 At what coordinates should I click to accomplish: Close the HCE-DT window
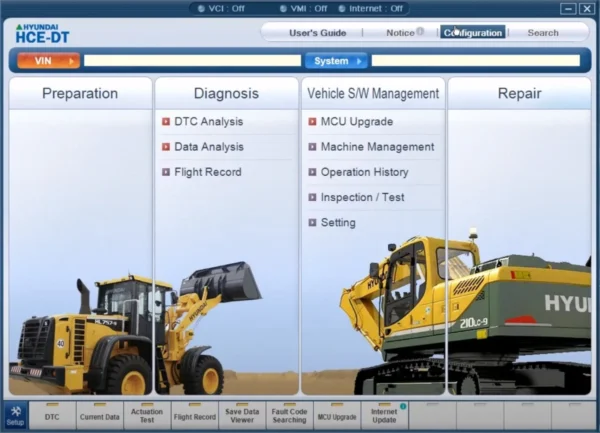click(587, 8)
